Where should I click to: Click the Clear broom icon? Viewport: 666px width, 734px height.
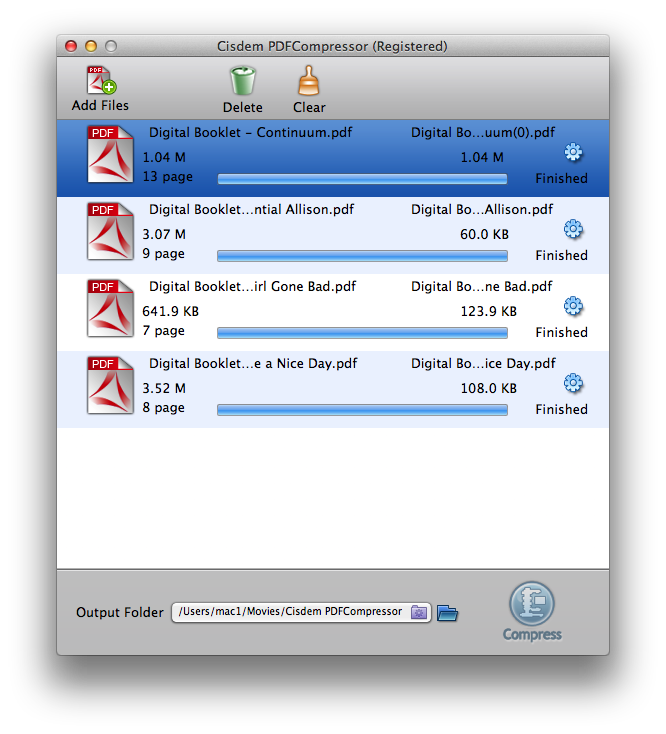[x=309, y=81]
